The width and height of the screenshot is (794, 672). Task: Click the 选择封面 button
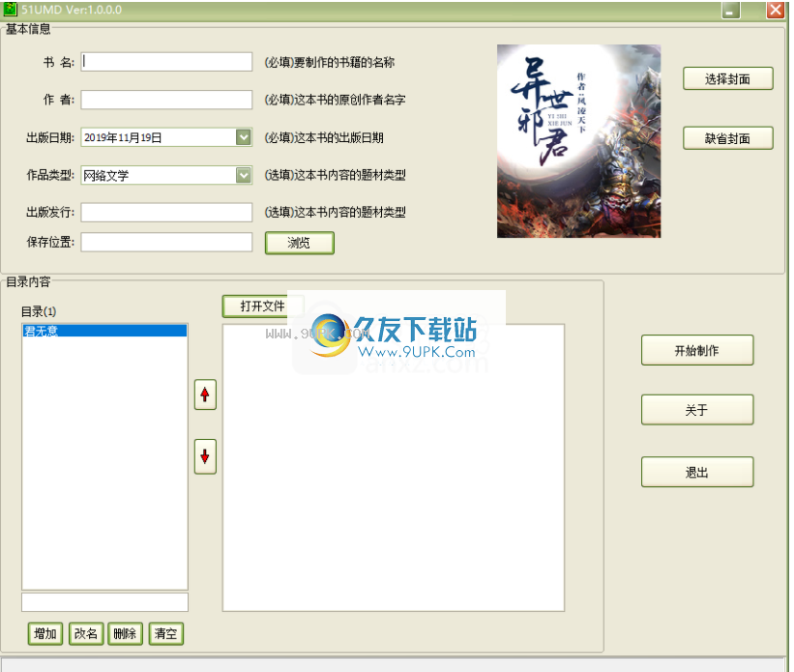pos(727,78)
